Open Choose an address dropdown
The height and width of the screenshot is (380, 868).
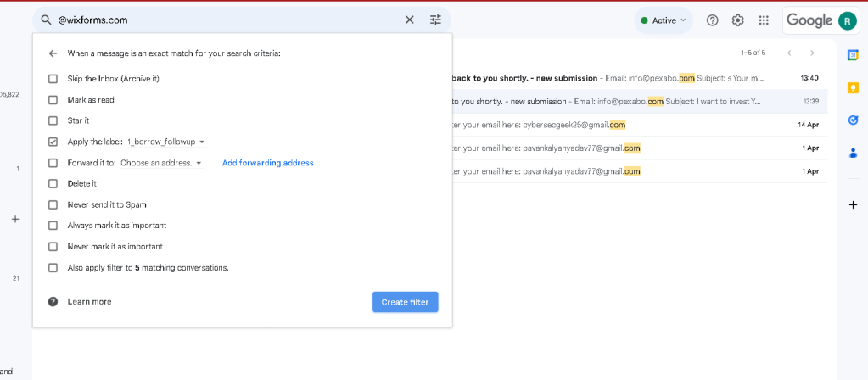pos(161,163)
